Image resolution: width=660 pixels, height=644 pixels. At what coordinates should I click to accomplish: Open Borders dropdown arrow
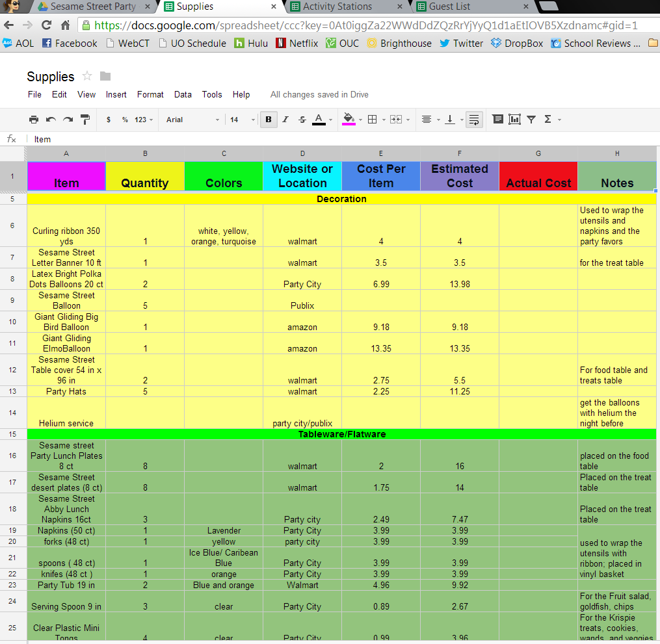coord(384,120)
